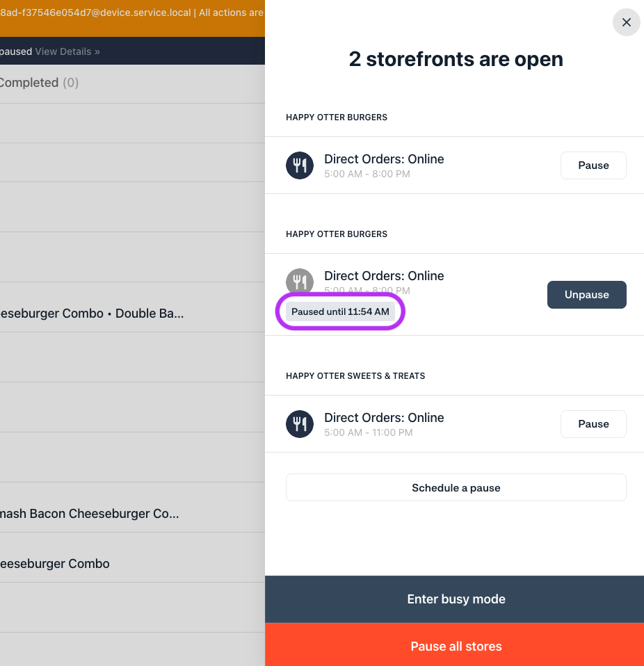Enter busy mode
This screenshot has width=644, height=666.
point(456,599)
